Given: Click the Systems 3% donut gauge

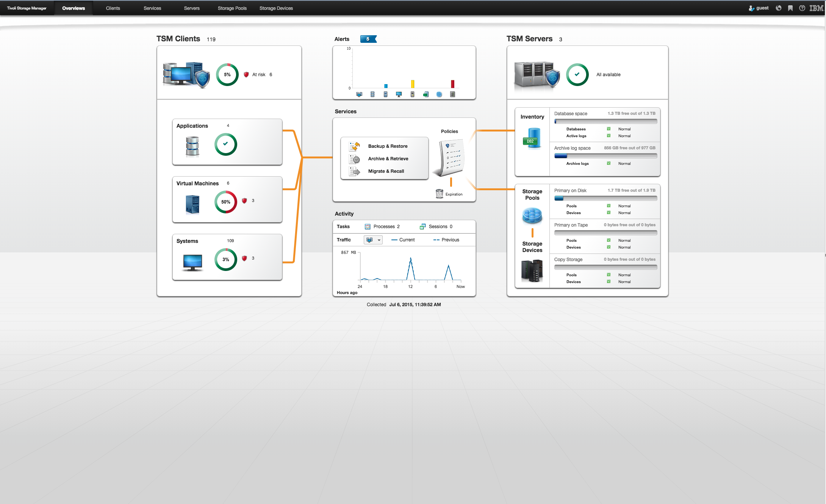Looking at the screenshot, I should (x=226, y=260).
